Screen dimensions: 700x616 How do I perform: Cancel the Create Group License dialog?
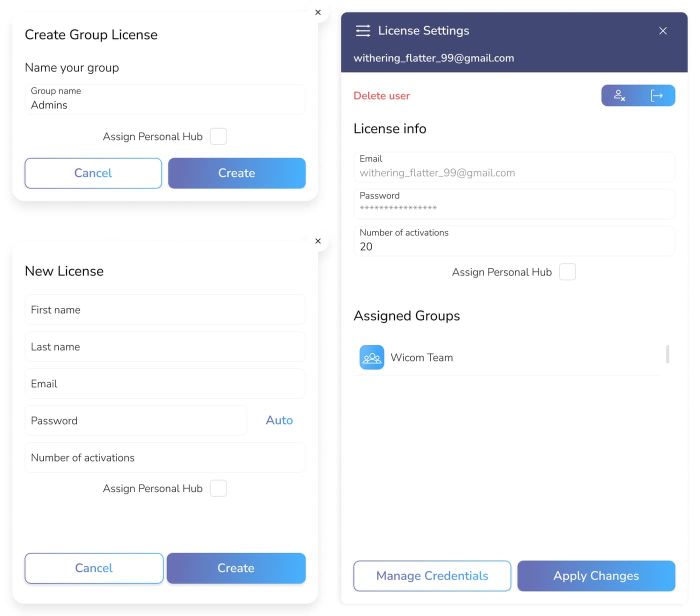pos(93,173)
